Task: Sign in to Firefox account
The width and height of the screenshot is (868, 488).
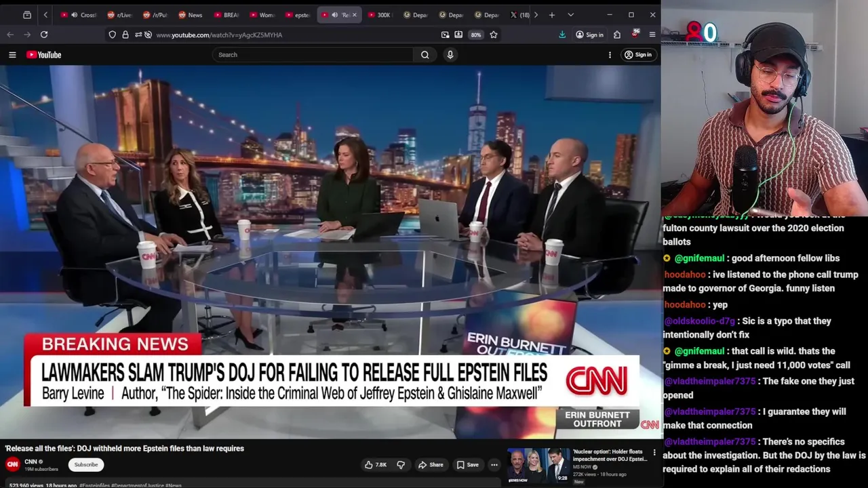Action: tap(589, 35)
